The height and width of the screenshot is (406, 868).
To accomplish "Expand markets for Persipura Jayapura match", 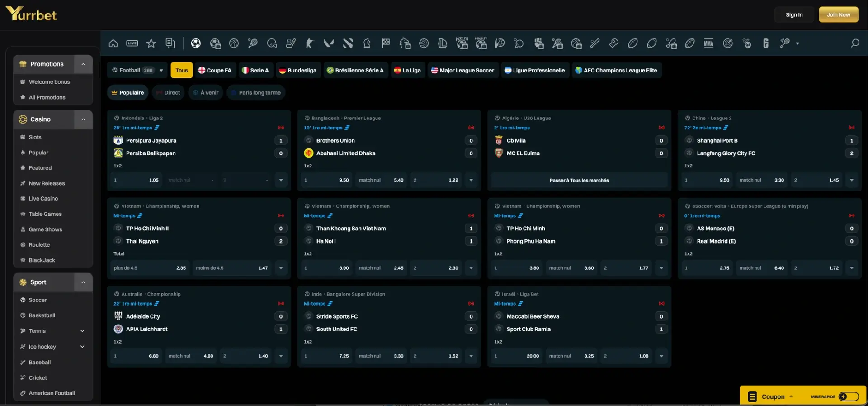I will [281, 180].
